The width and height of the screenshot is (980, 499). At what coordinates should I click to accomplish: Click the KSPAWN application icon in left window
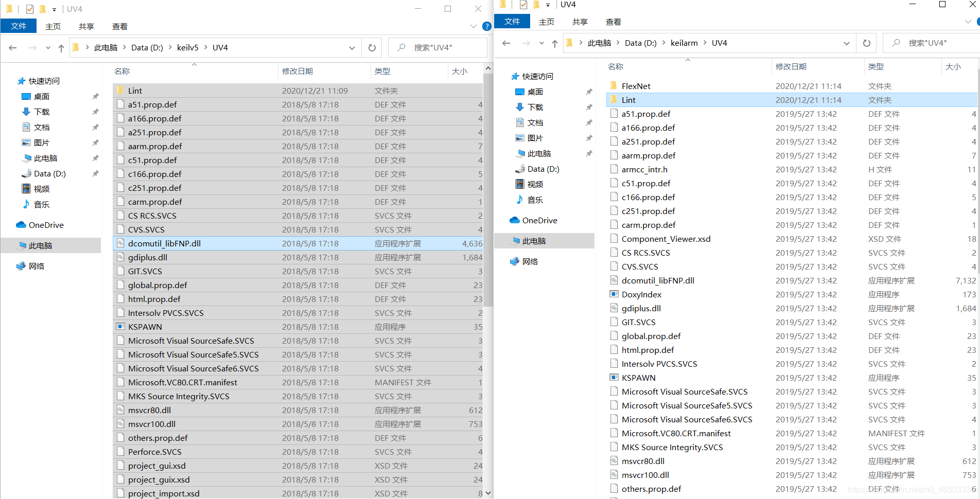click(x=120, y=327)
